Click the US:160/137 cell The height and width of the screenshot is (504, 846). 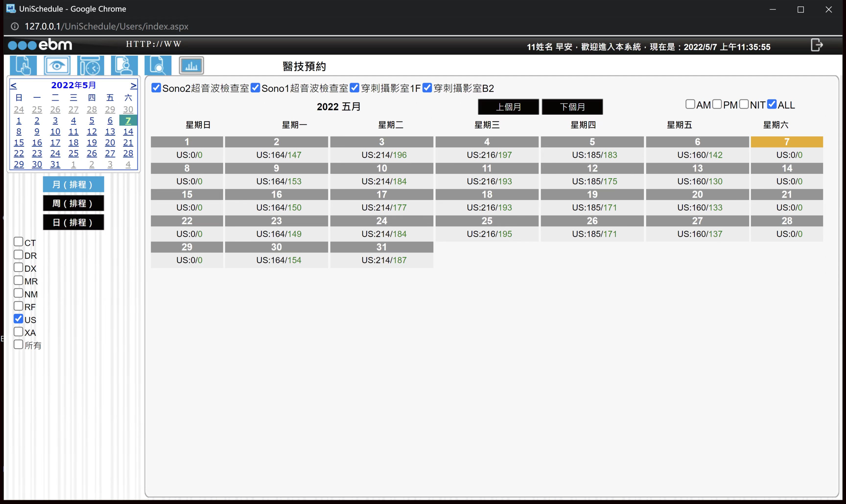(x=700, y=234)
